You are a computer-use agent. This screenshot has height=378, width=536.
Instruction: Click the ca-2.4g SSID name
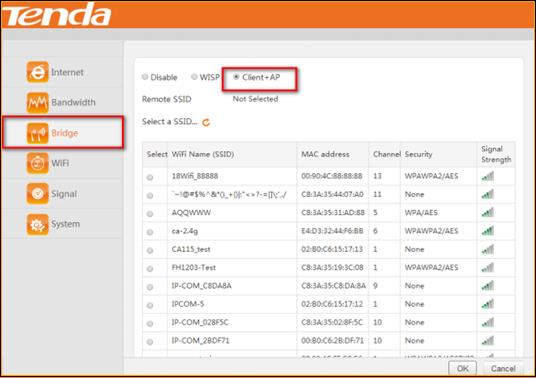[x=185, y=231]
